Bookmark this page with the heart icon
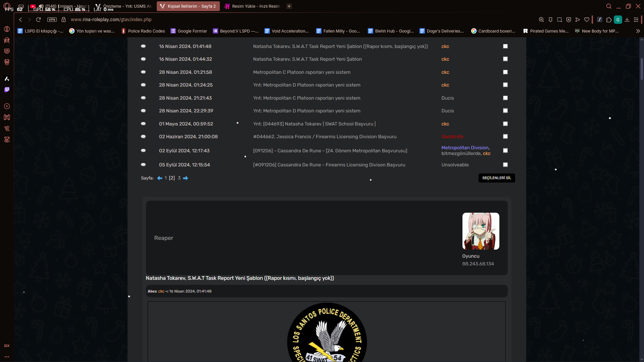 [x=587, y=19]
